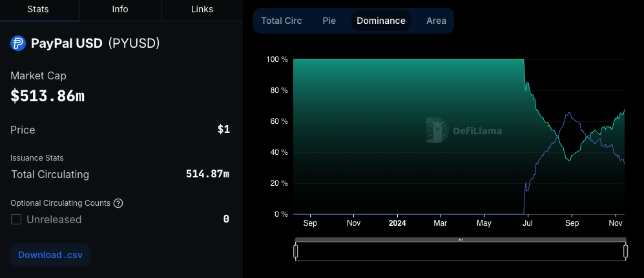Click the Jul x-axis label
The height and width of the screenshot is (278, 644).
pos(528,223)
